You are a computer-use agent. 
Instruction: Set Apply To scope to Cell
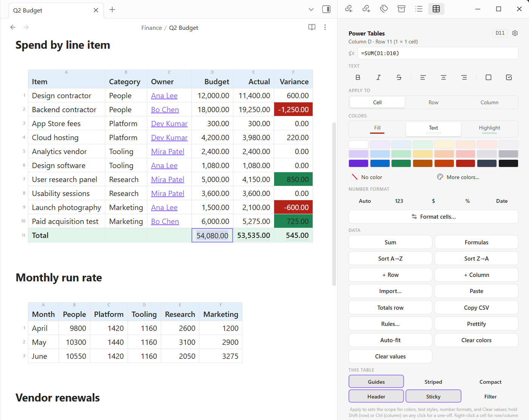[x=377, y=102]
